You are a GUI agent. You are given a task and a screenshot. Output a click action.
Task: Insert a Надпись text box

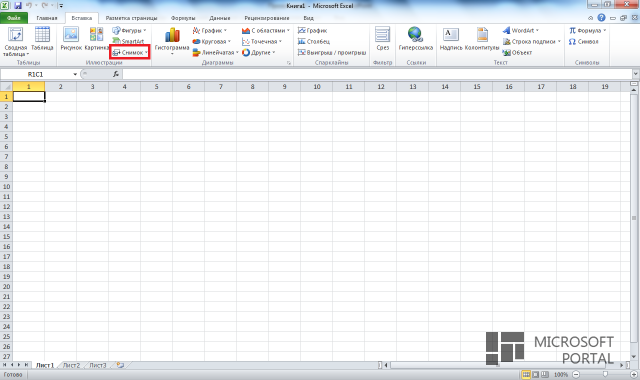click(451, 39)
